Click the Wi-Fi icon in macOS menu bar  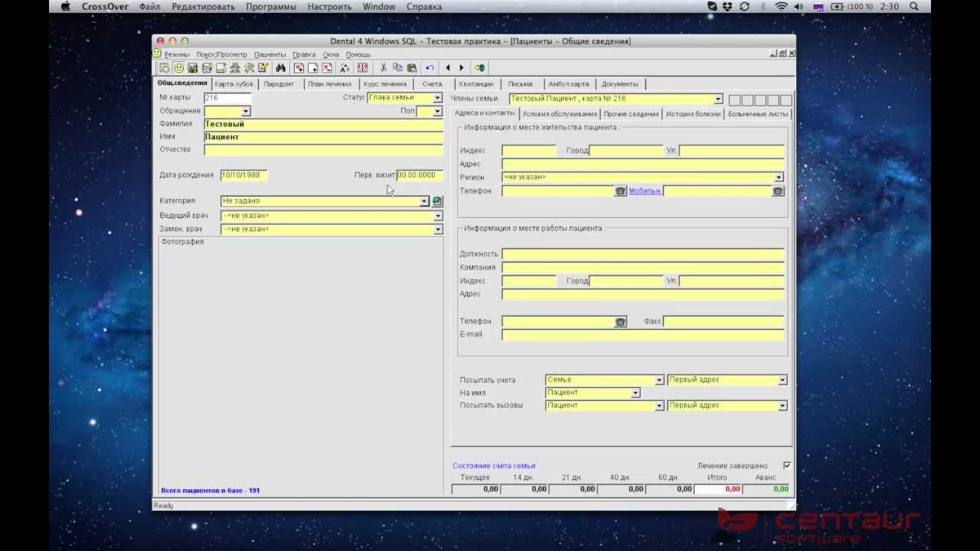tap(781, 6)
